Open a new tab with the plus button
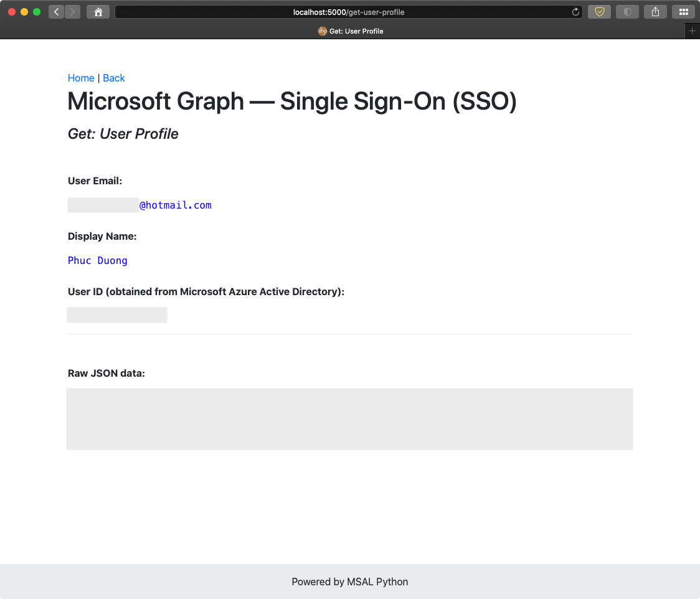Image resolution: width=700 pixels, height=599 pixels. tap(692, 31)
